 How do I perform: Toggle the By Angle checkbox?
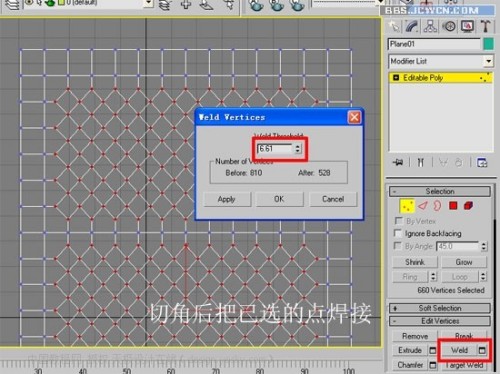(x=397, y=246)
